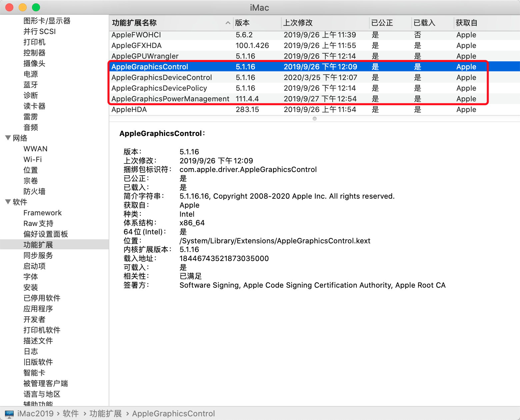Select 摄像头 in sidebar

[34, 63]
